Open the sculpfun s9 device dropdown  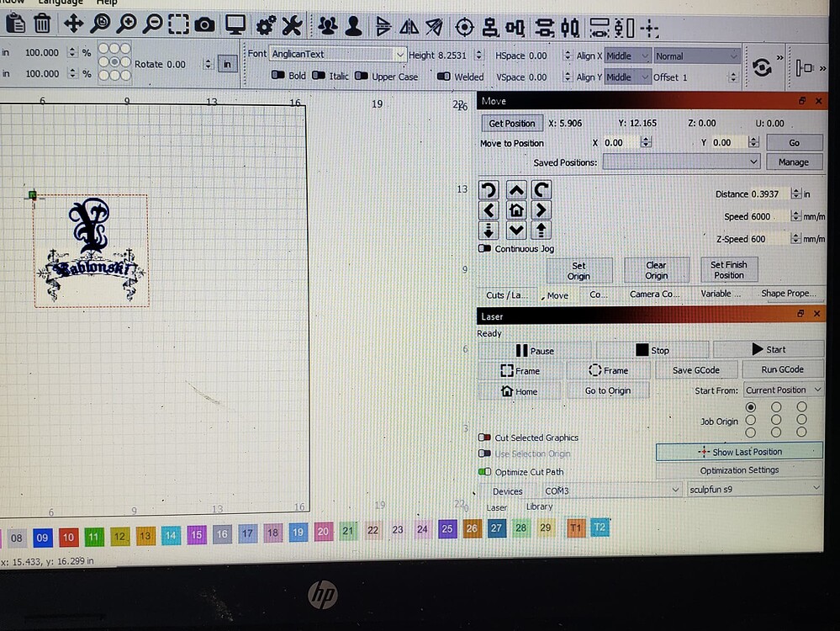(x=753, y=487)
